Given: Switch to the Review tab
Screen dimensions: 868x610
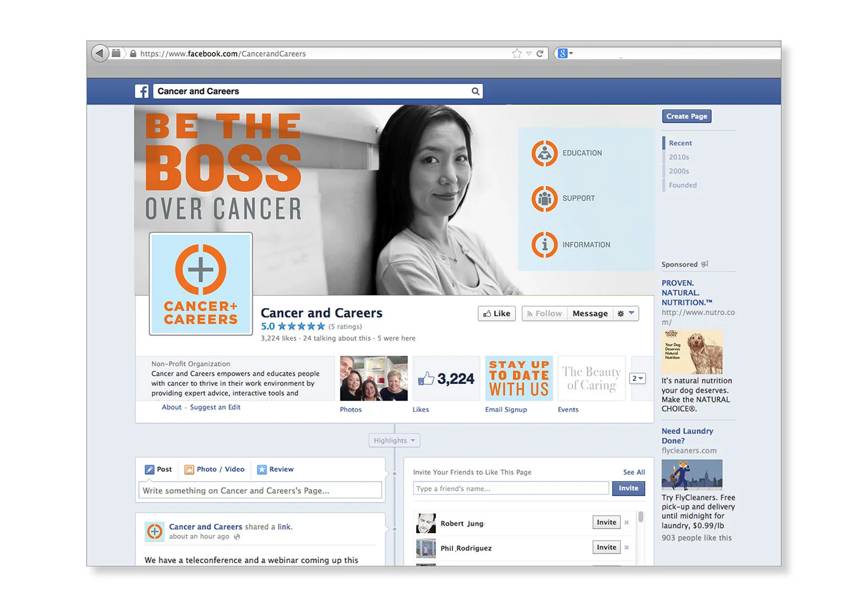Looking at the screenshot, I should pyautogui.click(x=275, y=469).
